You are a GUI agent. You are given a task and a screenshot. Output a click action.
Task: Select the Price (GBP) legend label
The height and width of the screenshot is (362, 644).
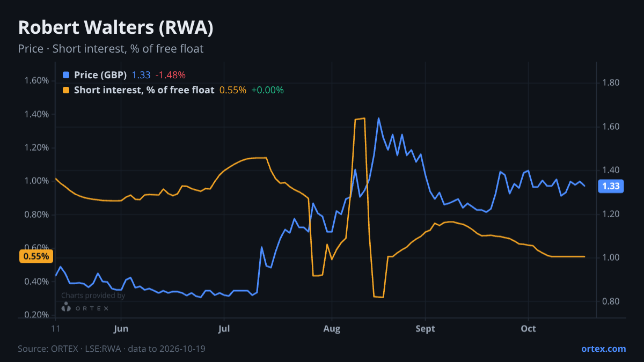(x=100, y=75)
